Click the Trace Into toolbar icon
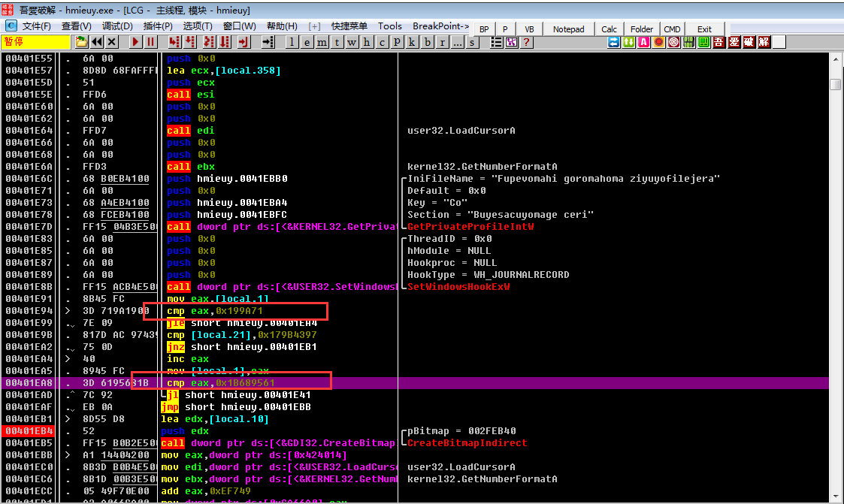Screen dimensions: 844x504 point(209,42)
